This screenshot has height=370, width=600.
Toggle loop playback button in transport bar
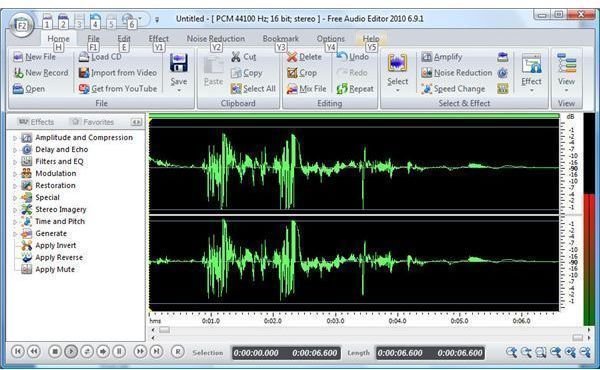click(87, 351)
